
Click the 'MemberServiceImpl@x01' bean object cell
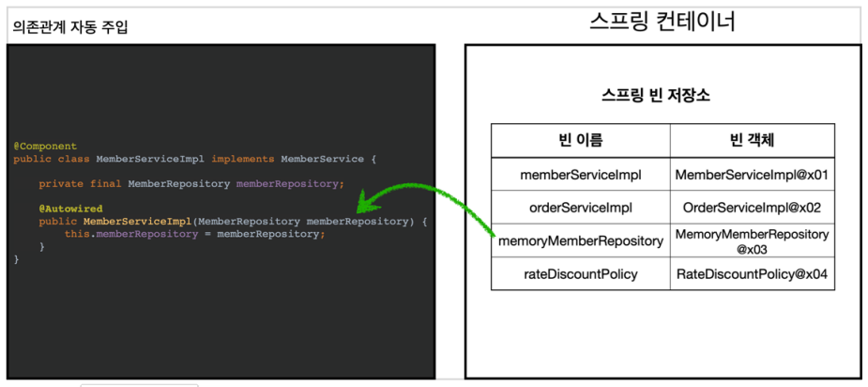753,174
